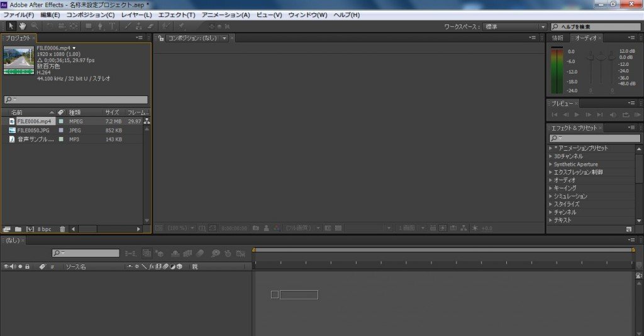Play the preview with the play button
644x336 pixels.
tap(577, 115)
